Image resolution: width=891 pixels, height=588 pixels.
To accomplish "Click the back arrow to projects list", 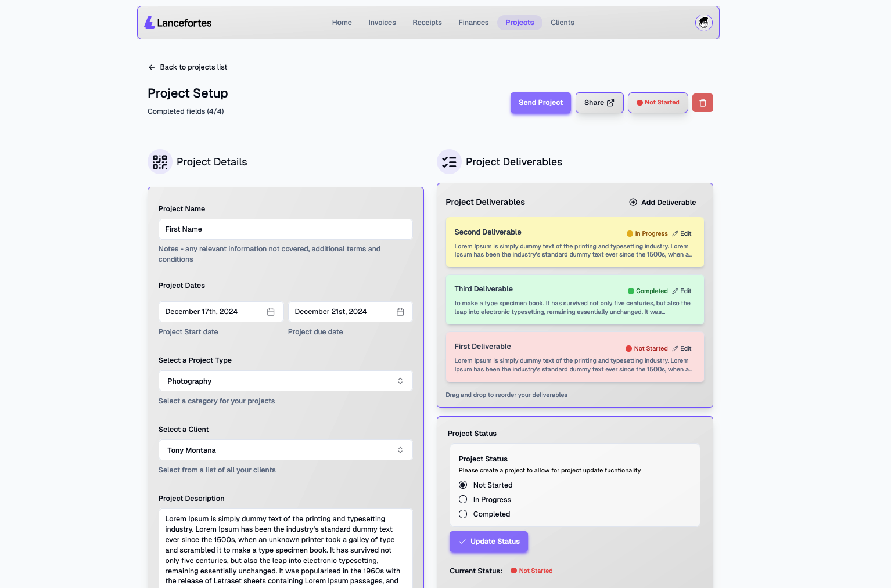I will pyautogui.click(x=152, y=67).
